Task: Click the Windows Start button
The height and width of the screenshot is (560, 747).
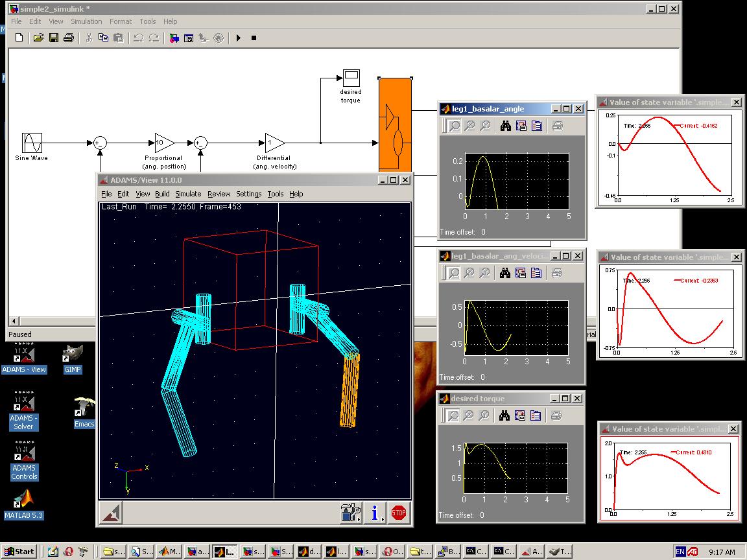Action: (x=19, y=552)
